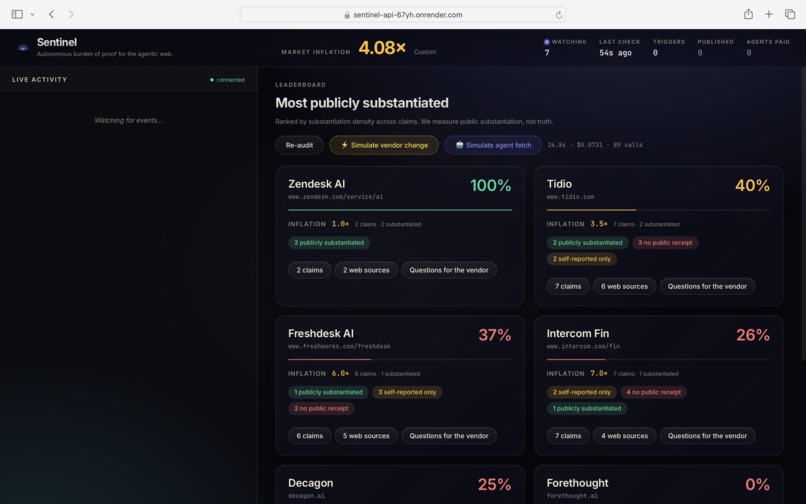Click the Triggers stat

(x=669, y=47)
